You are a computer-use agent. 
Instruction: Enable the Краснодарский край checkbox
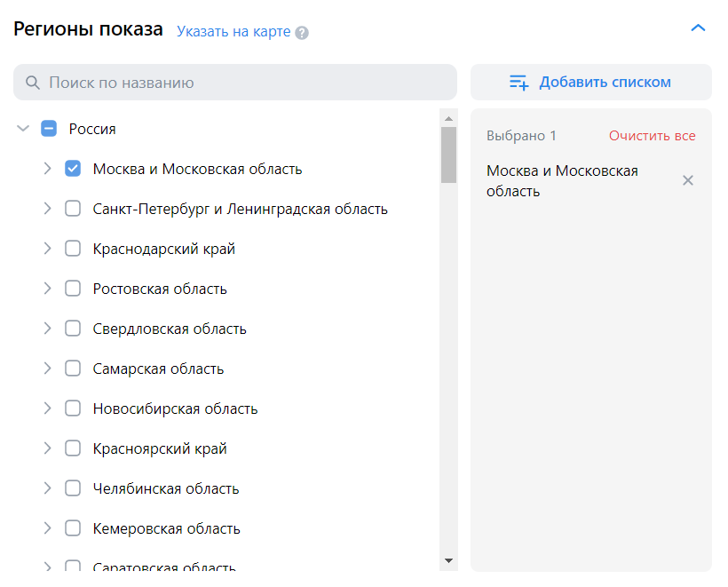[73, 249]
